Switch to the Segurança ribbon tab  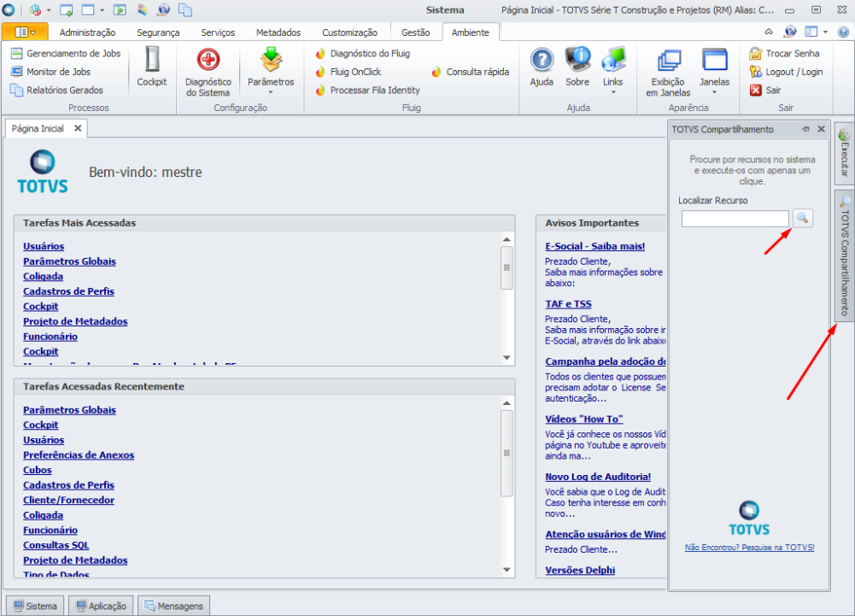[x=158, y=32]
